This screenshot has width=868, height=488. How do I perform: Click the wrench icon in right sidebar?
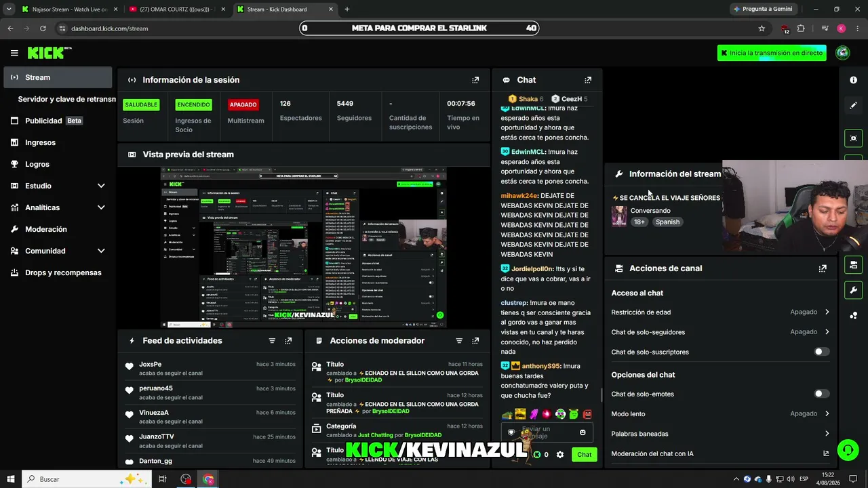[853, 290]
